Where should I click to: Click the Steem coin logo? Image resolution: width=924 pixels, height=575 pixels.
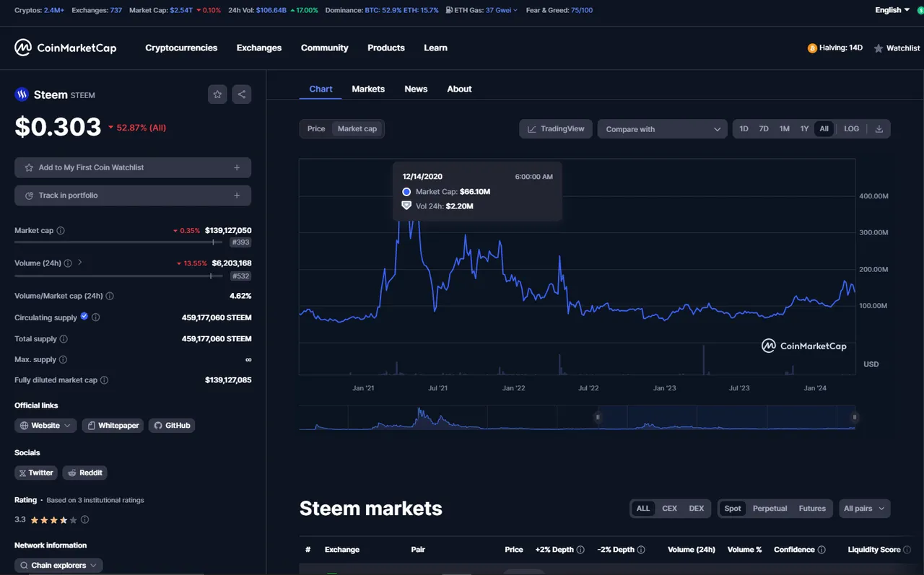pyautogui.click(x=22, y=95)
